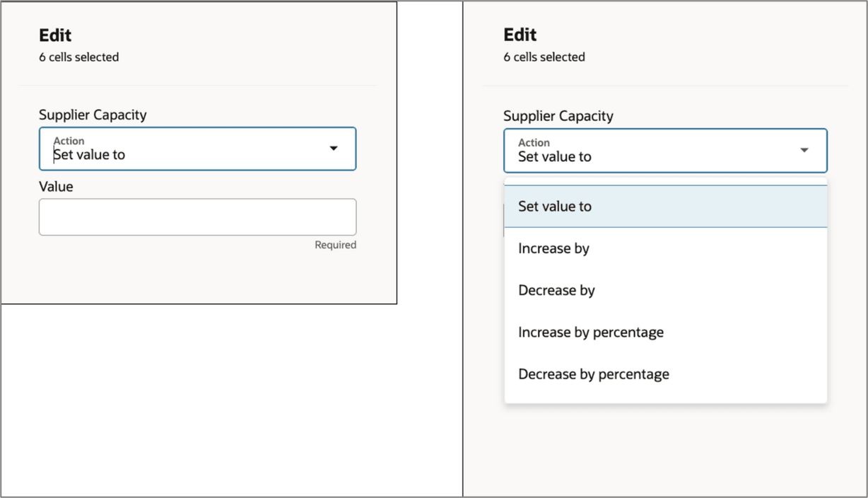
Task: Pick Increase by percentage option
Action: coord(590,332)
